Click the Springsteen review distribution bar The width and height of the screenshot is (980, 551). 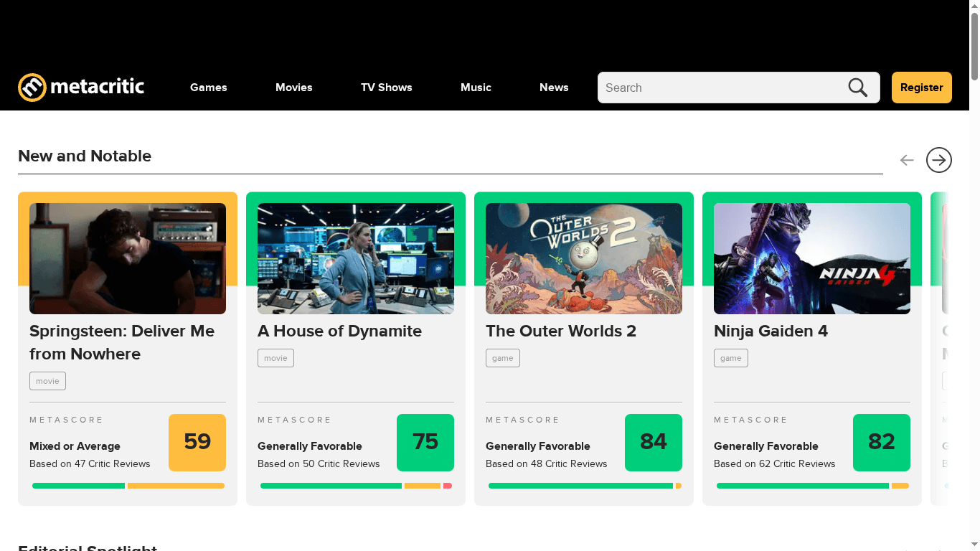128,486
